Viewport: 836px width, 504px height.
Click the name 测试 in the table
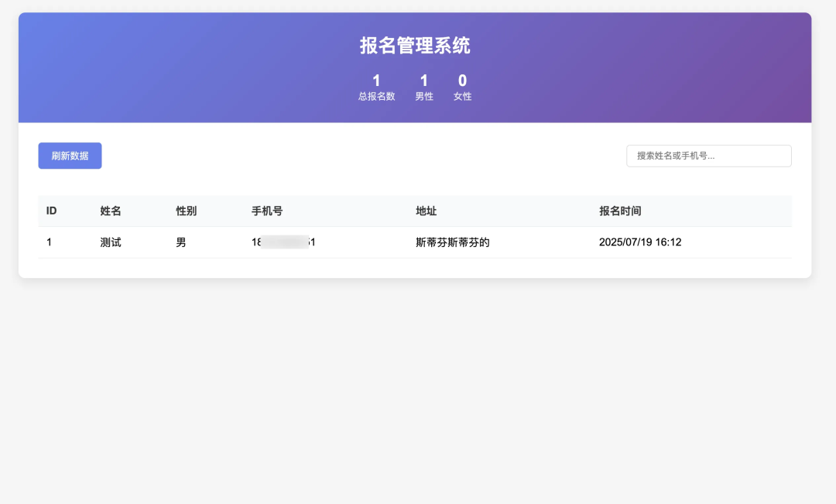pyautogui.click(x=111, y=242)
